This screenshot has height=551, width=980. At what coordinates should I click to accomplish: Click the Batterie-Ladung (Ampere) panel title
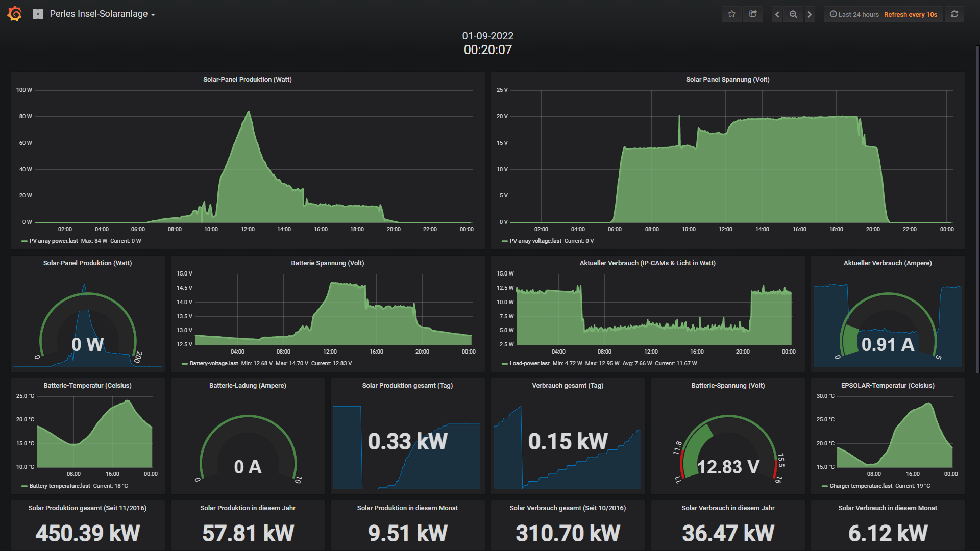click(x=248, y=385)
